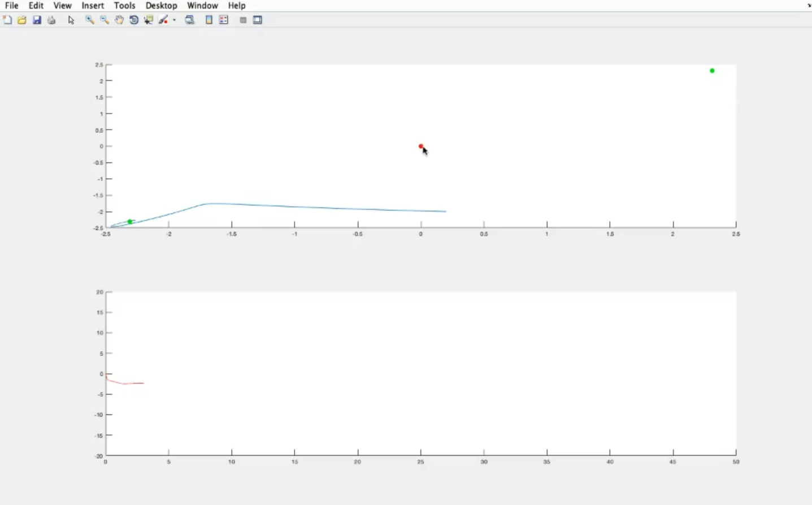Select the Rotate 3D tool
Image resolution: width=812 pixels, height=505 pixels.
click(134, 20)
